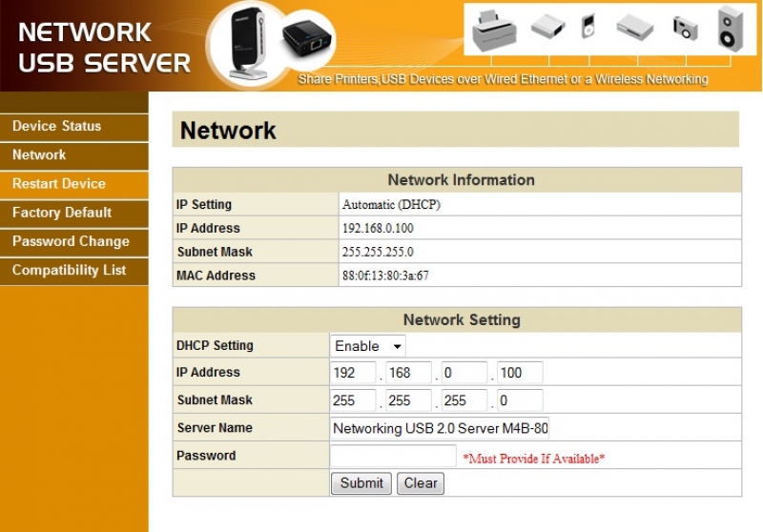
Task: Open the Device Status page
Action: 56,126
